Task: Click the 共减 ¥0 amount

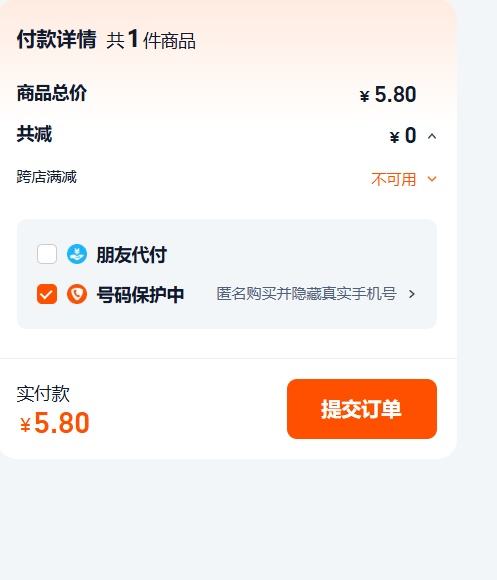Action: pyautogui.click(x=403, y=135)
